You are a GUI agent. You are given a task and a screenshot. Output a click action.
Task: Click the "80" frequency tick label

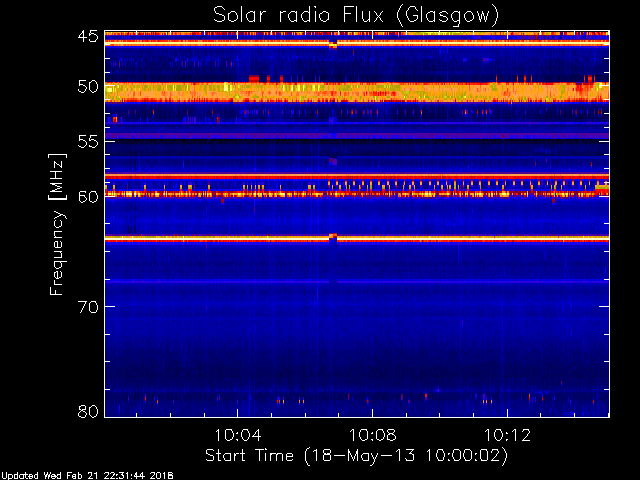pyautogui.click(x=88, y=411)
